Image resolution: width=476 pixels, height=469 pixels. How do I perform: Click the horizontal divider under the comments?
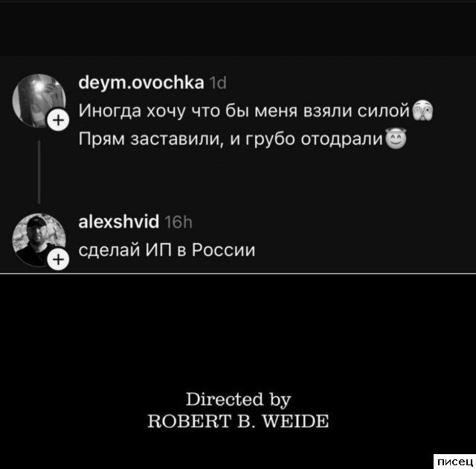pyautogui.click(x=238, y=273)
